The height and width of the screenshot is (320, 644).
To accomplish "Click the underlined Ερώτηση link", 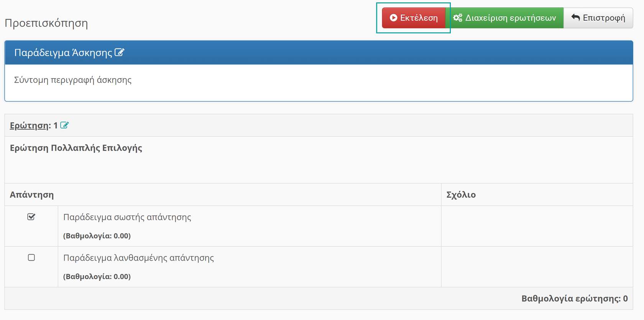I will (29, 126).
